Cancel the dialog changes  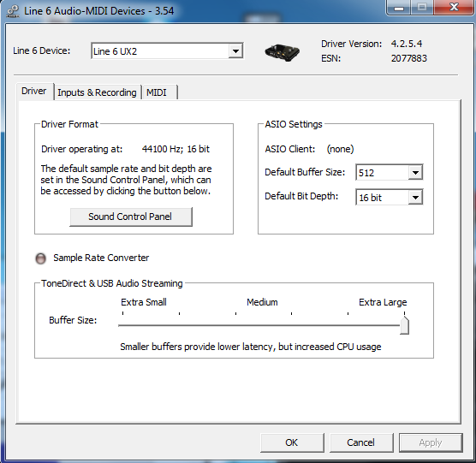click(361, 442)
